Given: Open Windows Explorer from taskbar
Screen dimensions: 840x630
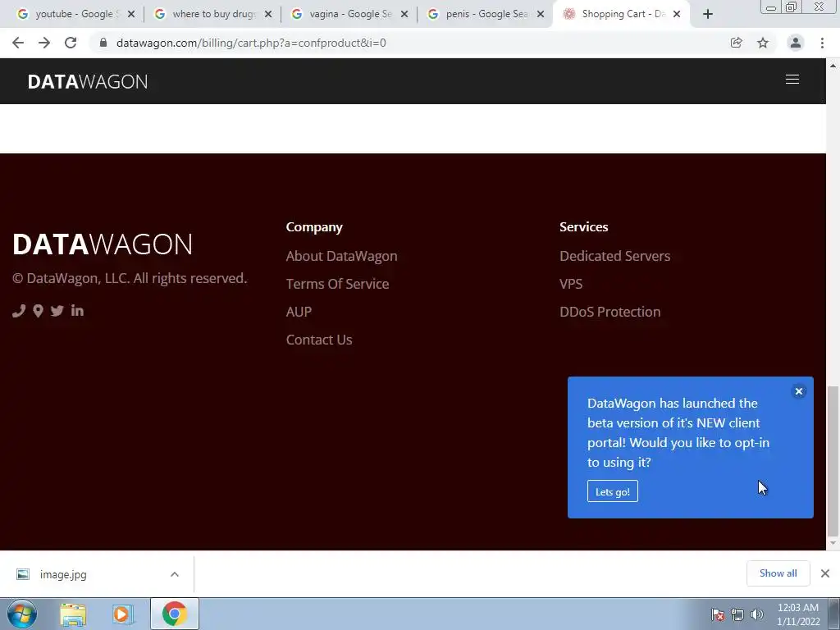Looking at the screenshot, I should point(73,614).
